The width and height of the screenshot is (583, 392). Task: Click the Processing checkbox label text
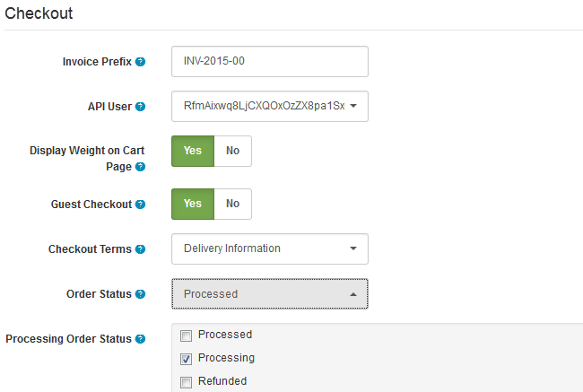[x=226, y=358]
